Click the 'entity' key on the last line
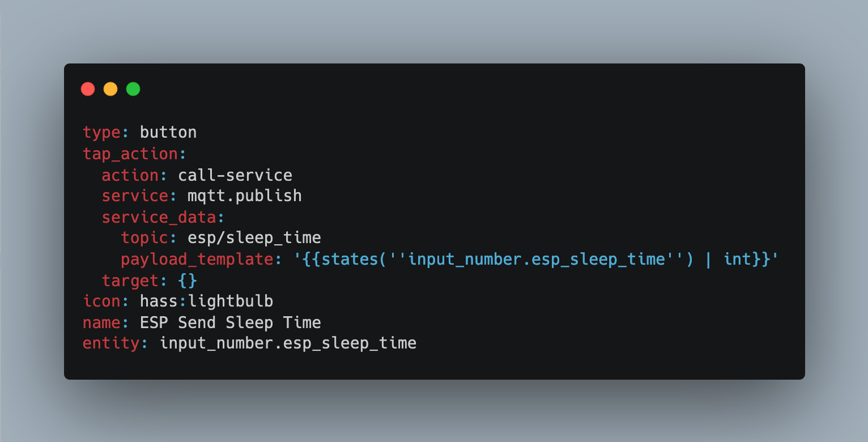This screenshot has height=442, width=868. pos(111,343)
